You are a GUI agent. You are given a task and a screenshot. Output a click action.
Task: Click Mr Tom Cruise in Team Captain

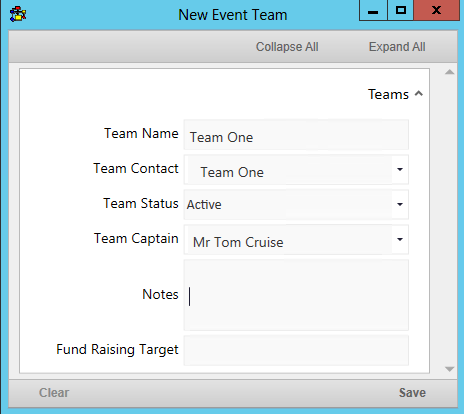coord(238,242)
